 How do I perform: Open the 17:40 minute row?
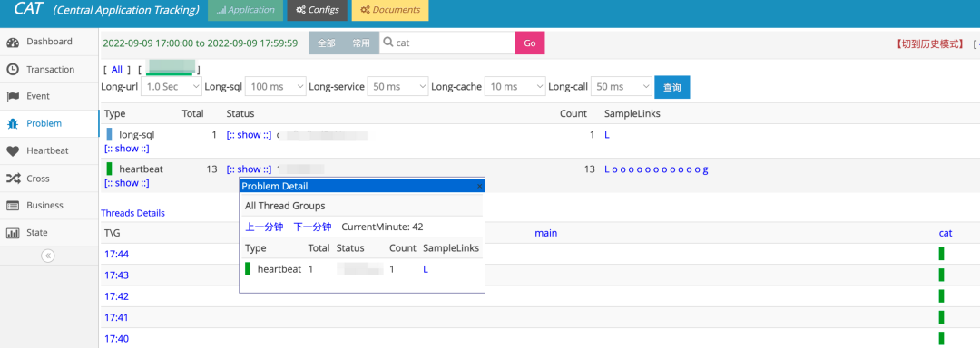tap(116, 339)
